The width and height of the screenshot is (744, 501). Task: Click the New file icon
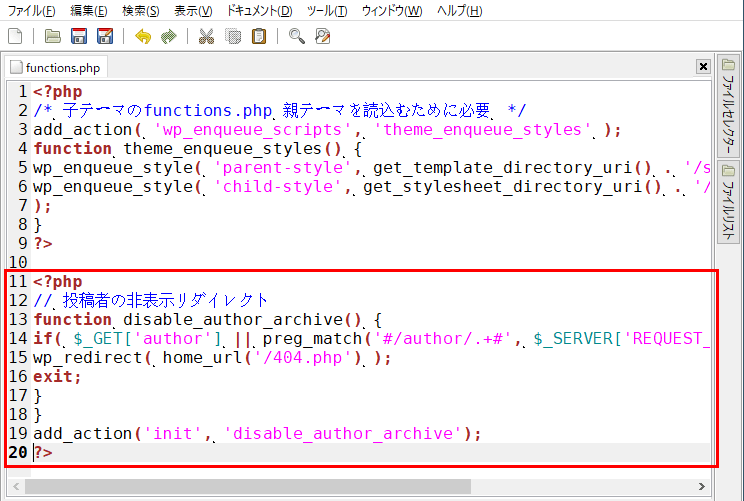[15, 36]
